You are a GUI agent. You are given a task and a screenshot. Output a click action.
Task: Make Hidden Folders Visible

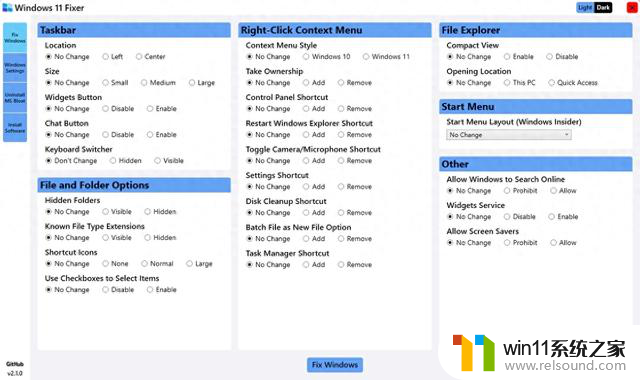point(117,211)
